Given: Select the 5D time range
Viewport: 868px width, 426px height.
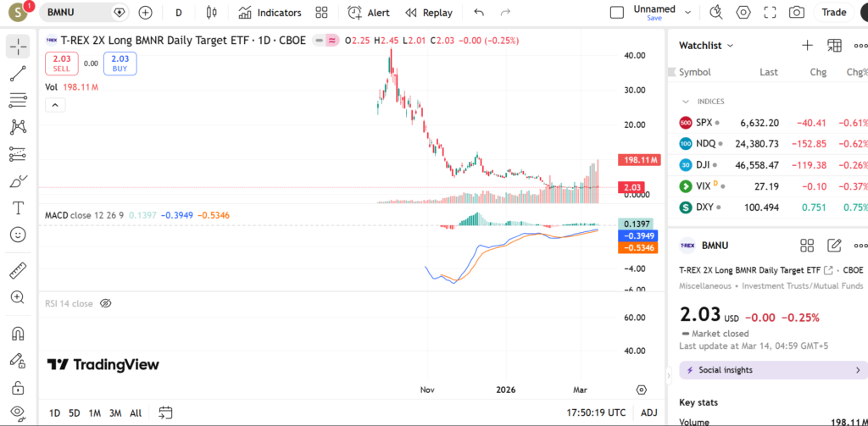Looking at the screenshot, I should tap(75, 412).
